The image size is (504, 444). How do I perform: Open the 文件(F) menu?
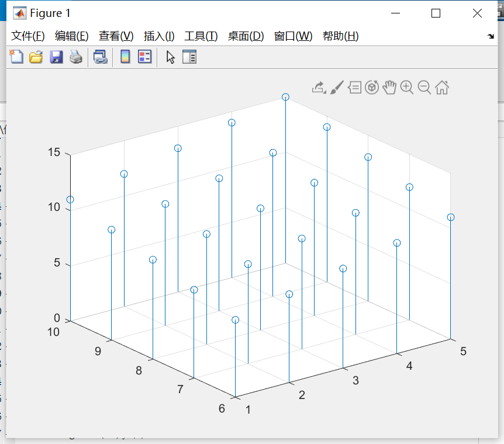coord(27,36)
